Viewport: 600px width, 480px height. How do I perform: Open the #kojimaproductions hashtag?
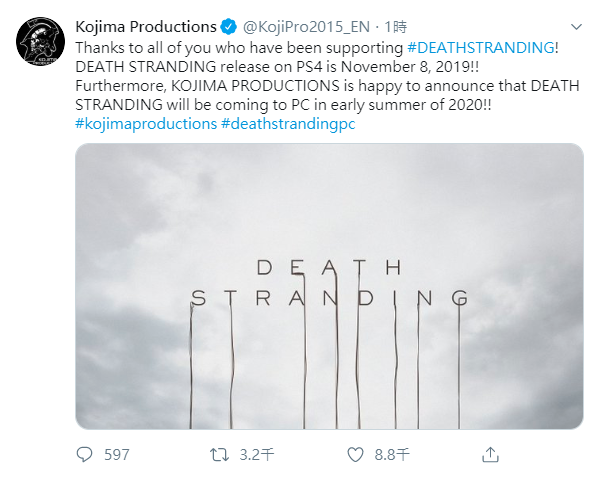(x=146, y=123)
